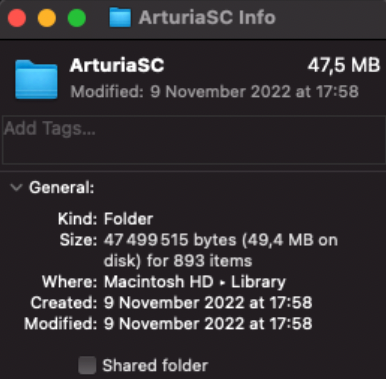386x379 pixels.
Task: Click the Add Tags field
Action: [x=194, y=140]
